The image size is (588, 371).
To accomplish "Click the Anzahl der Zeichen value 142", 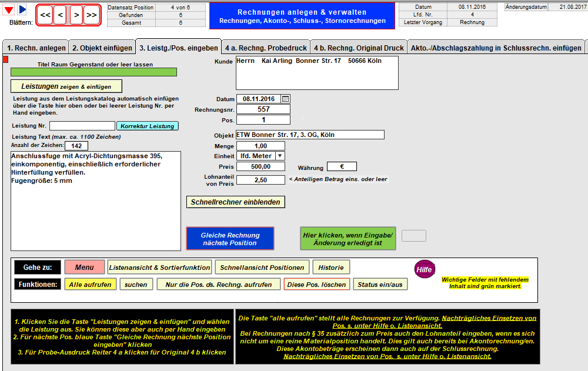I will (x=76, y=146).
